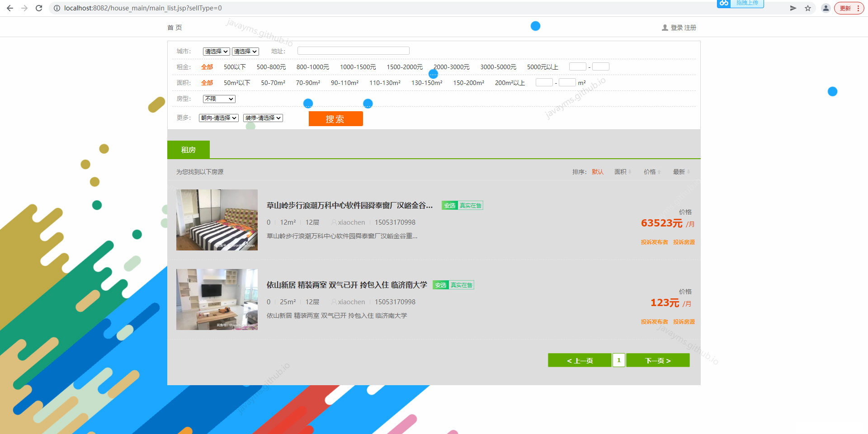Screen dimensions: 868x434
Task: Click the person icon beside xiaochen
Action: [333, 222]
